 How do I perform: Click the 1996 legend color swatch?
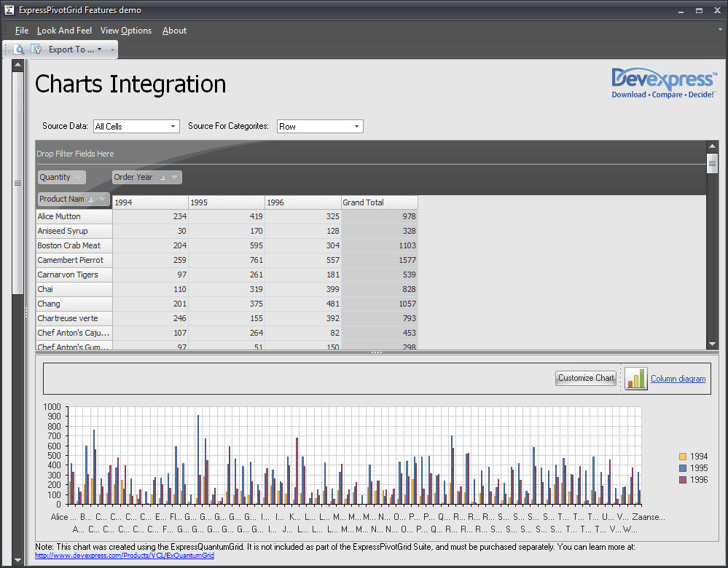(x=683, y=480)
